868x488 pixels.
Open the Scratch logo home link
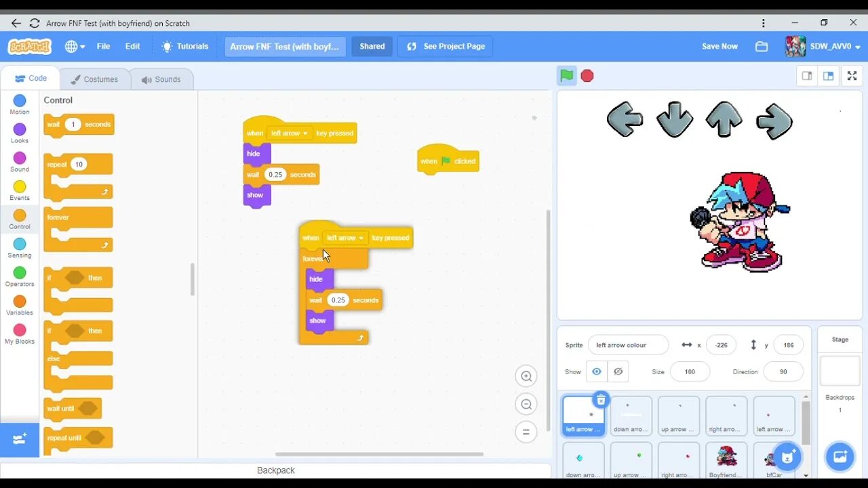pos(29,46)
